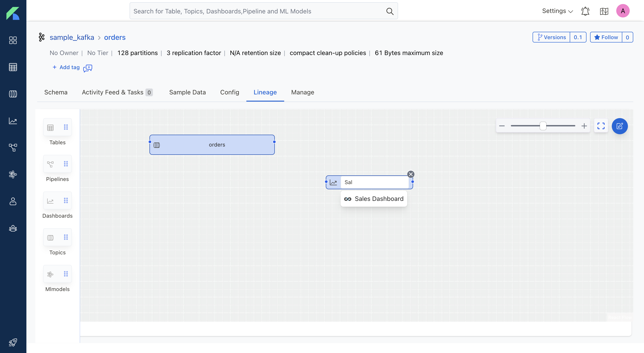This screenshot has height=353, width=644.
Task: Expand the Settings dropdown
Action: [x=557, y=11]
